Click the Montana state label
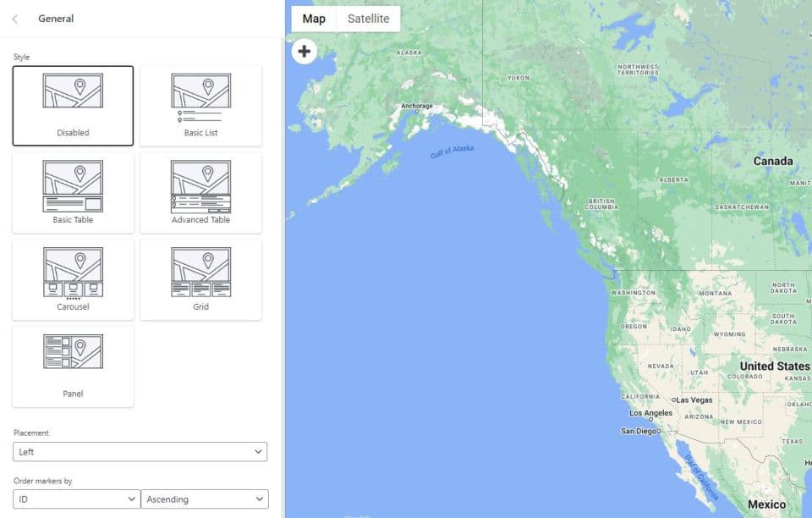The width and height of the screenshot is (812, 518). click(x=716, y=293)
